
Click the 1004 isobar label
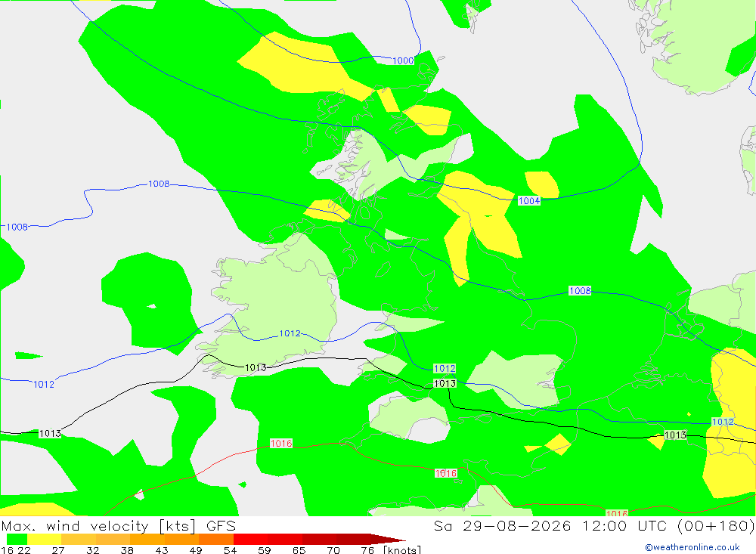pyautogui.click(x=529, y=200)
